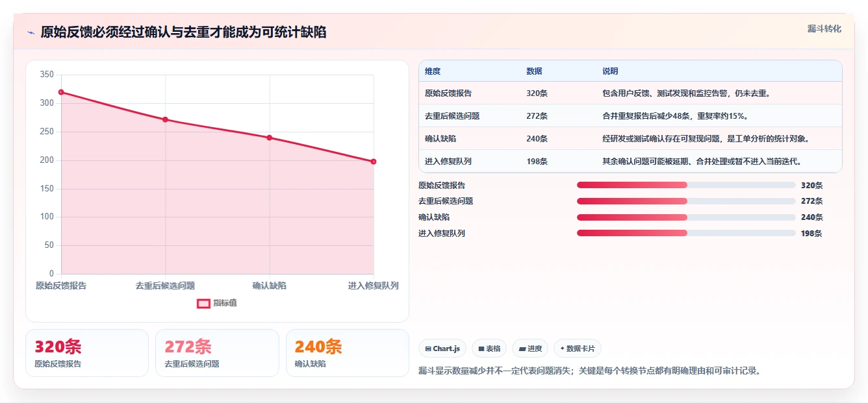This screenshot has height=403, width=868.
Task: Open the 240条 确认缺陷 data card
Action: [x=348, y=353]
